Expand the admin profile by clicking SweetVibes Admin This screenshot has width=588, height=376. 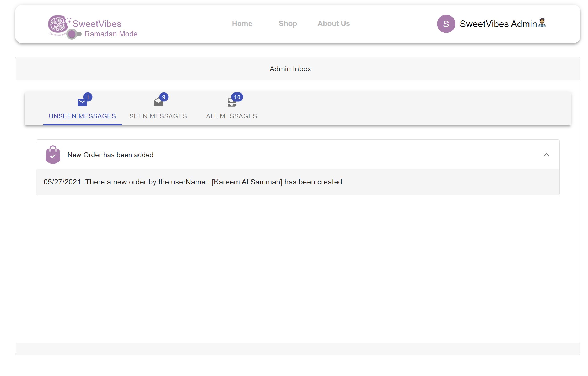pos(498,24)
